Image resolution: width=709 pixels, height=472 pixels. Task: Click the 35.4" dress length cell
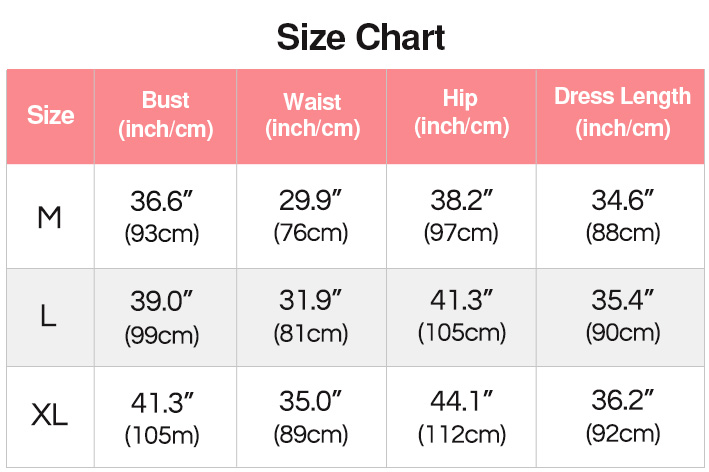(623, 316)
